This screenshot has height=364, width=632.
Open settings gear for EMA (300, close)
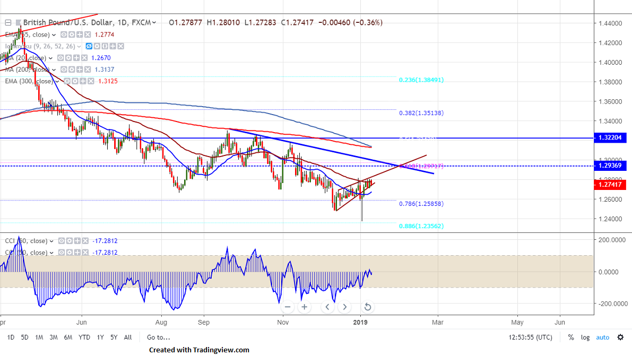pos(75,81)
